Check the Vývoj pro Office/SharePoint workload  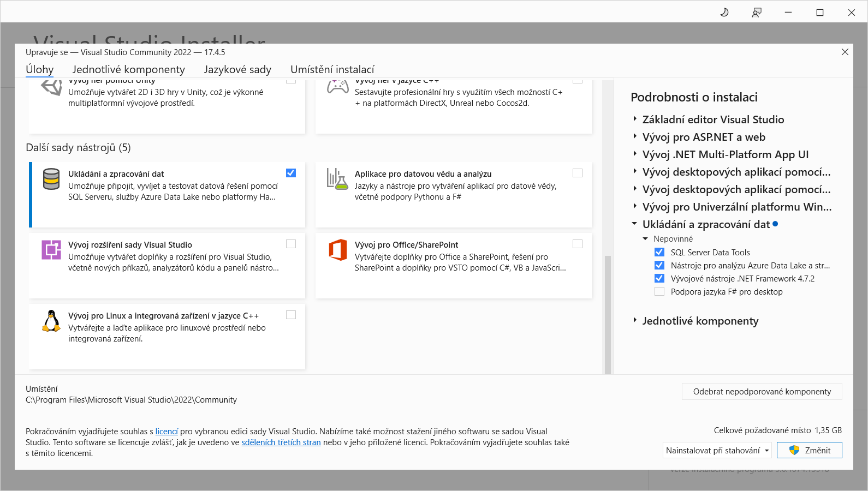[578, 244]
